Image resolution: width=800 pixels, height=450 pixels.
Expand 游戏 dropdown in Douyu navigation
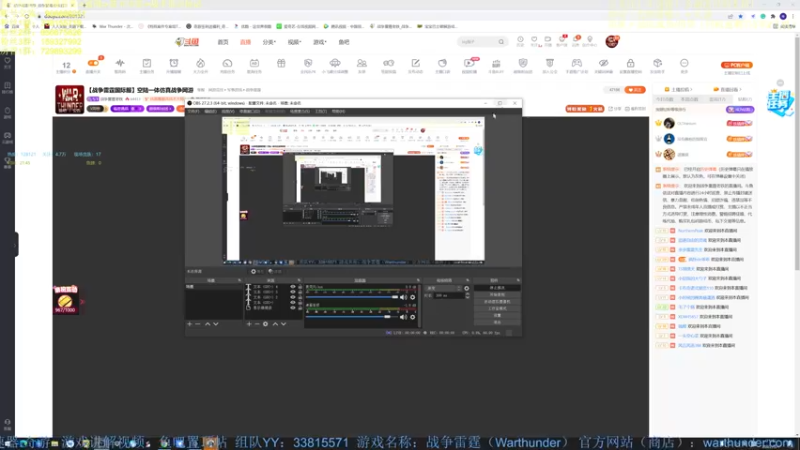point(319,42)
